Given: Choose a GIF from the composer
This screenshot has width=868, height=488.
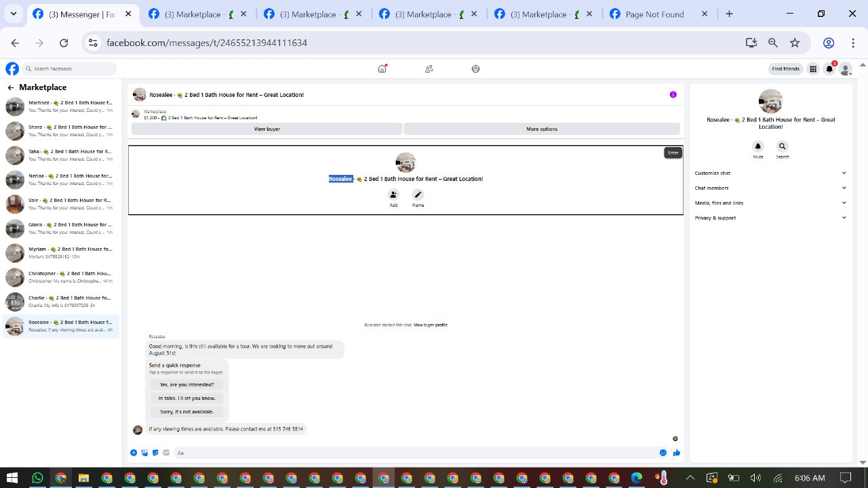Looking at the screenshot, I should tap(166, 453).
